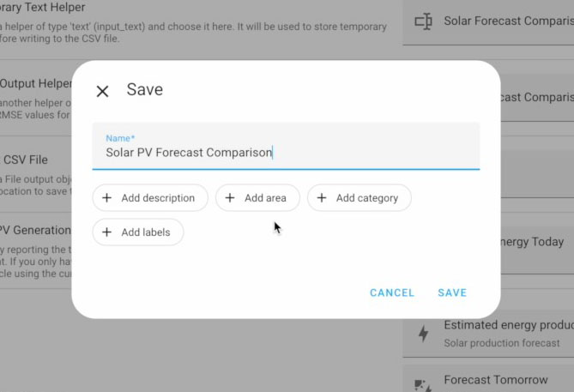Viewport: 574px width, 392px height.
Task: Click the Save dialog title text
Action: coord(145,90)
